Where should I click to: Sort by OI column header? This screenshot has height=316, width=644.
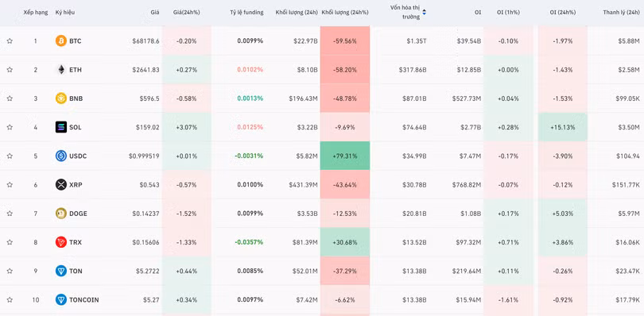tap(478, 13)
